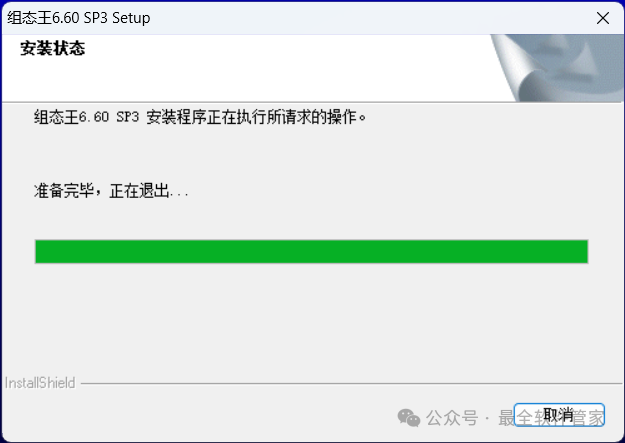Image resolution: width=625 pixels, height=443 pixels.
Task: Click the 公众号 watermark text
Action: click(x=452, y=418)
